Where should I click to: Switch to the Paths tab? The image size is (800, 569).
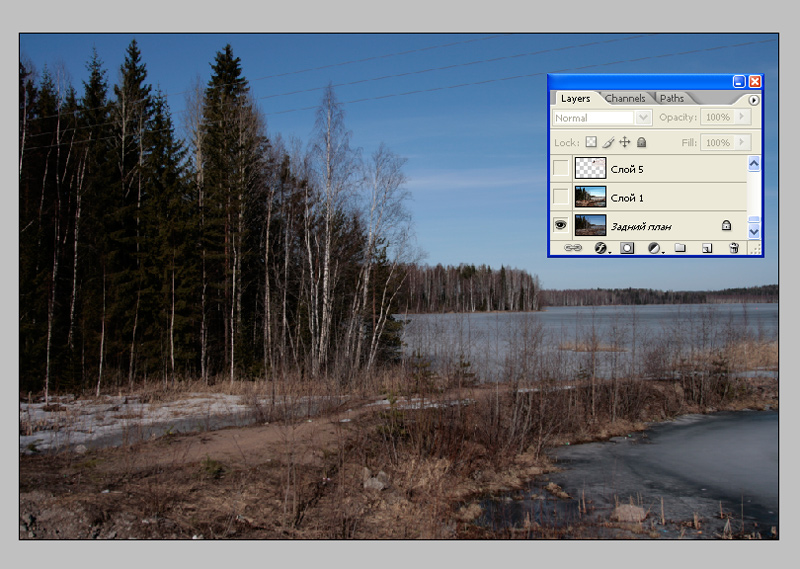click(671, 98)
